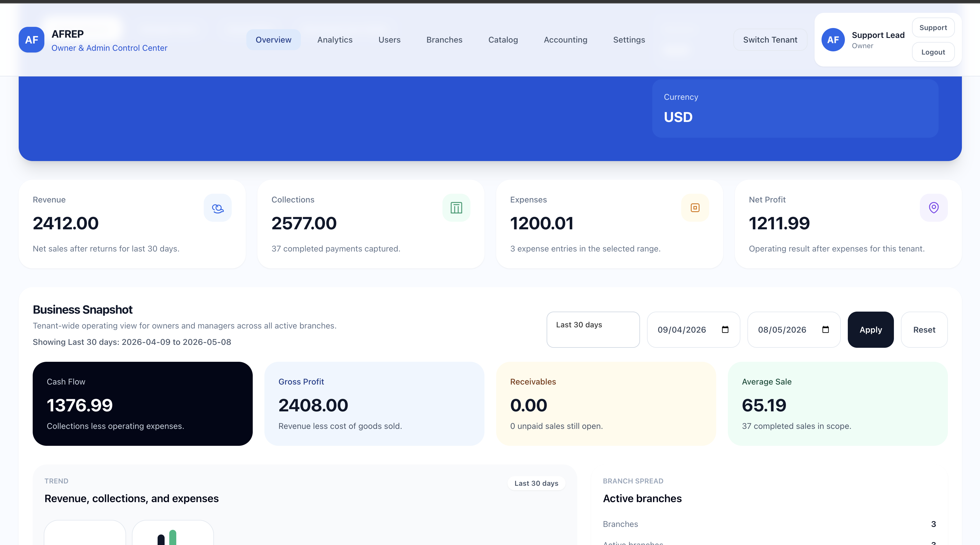980x545 pixels.
Task: Click the AFREP brand name
Action: coord(67,34)
